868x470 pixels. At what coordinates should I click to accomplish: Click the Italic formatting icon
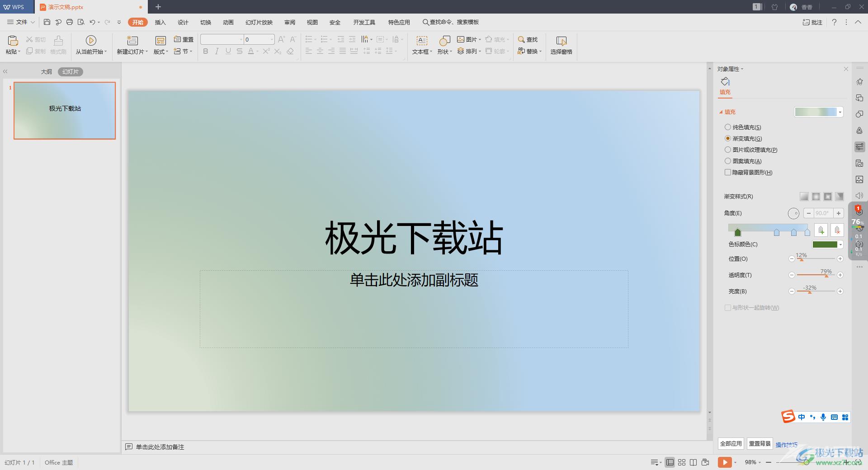[x=217, y=51]
